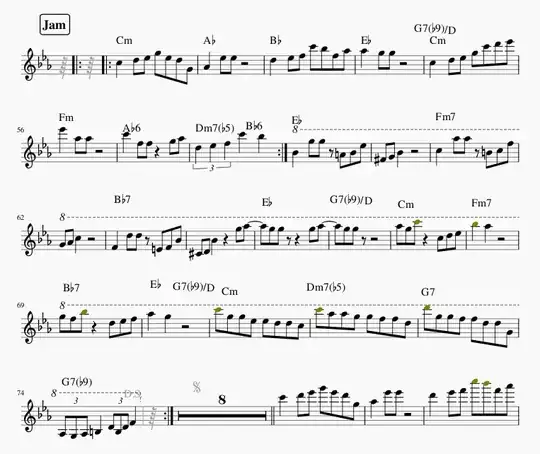Select the green highlighted note under Cm in measure 67
The image size is (540, 454).
coord(417,222)
